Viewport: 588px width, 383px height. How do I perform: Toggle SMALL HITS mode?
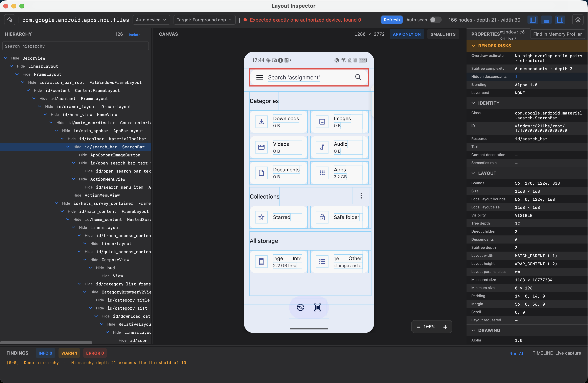pyautogui.click(x=443, y=34)
